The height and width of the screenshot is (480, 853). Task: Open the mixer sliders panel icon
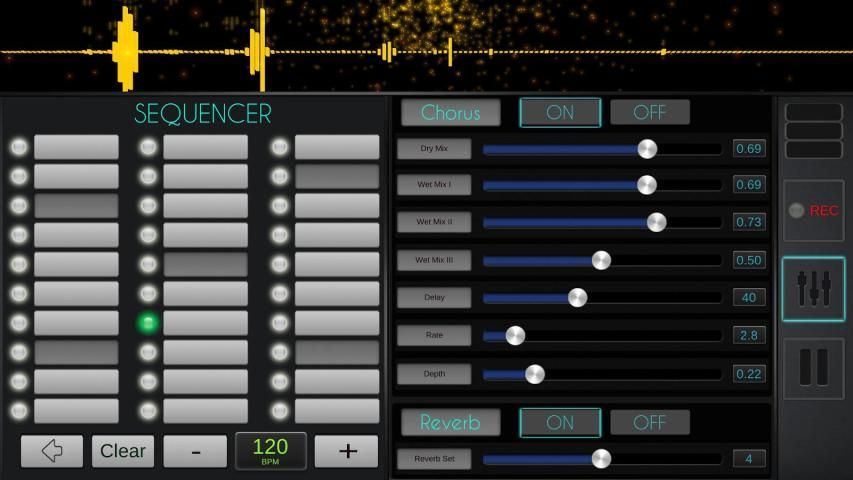pyautogui.click(x=813, y=289)
